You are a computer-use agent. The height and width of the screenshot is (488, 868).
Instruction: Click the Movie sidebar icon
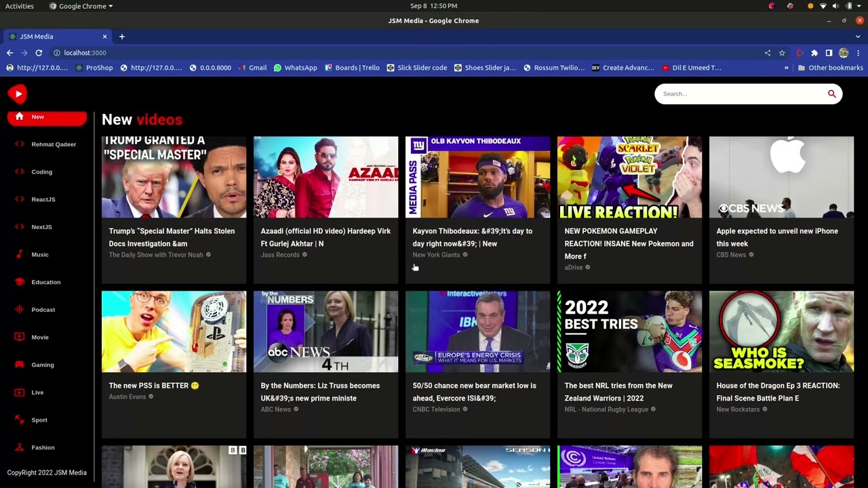pos(19,338)
